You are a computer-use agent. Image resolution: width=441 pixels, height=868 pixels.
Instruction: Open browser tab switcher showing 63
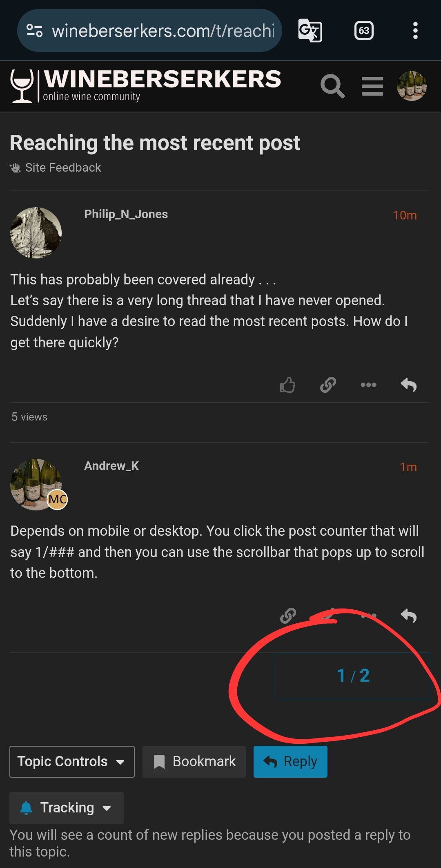364,31
